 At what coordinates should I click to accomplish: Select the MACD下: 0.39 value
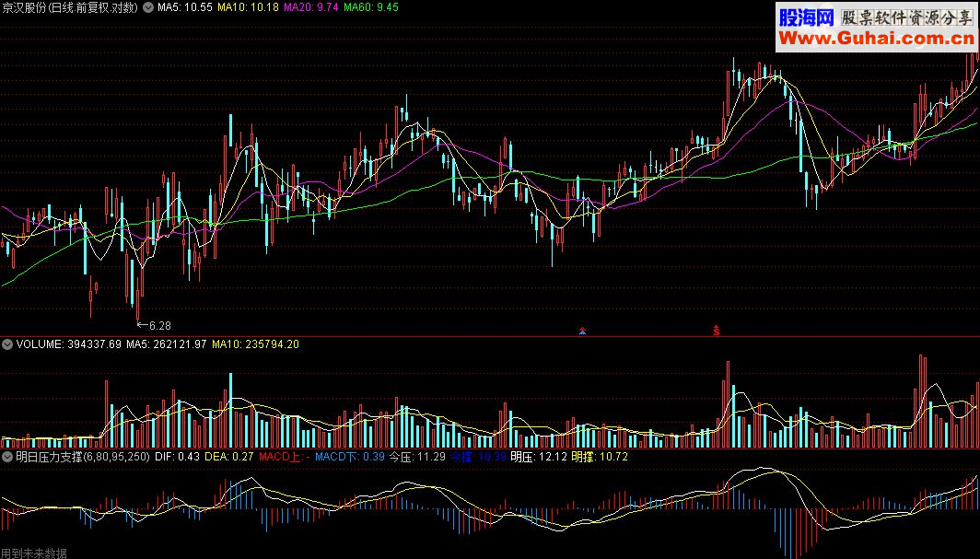pos(350,457)
